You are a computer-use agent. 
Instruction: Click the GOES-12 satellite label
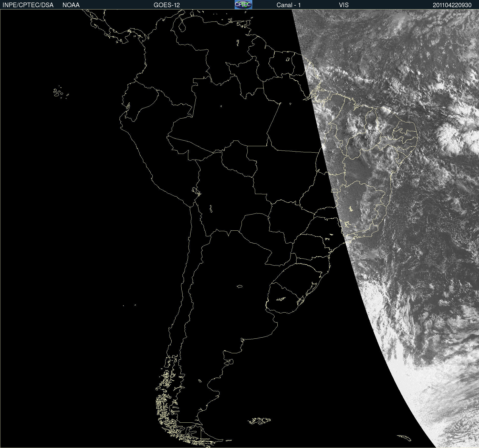click(167, 5)
